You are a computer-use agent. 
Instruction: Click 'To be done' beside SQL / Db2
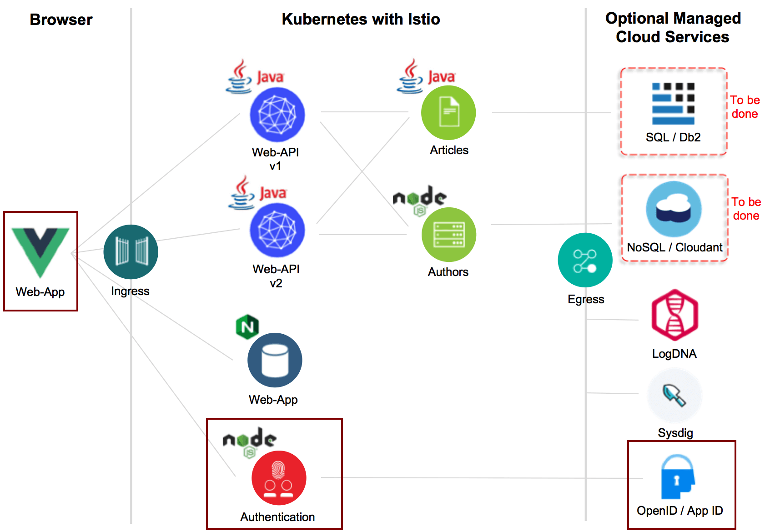click(x=745, y=107)
